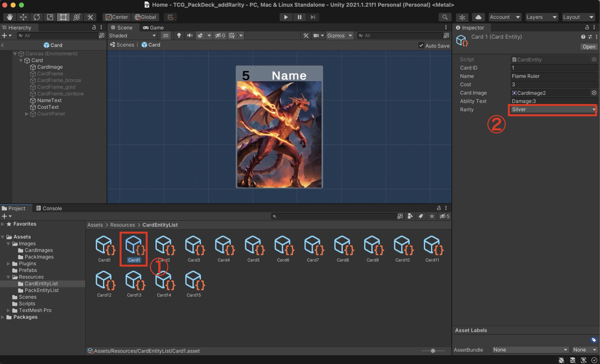Toggle 2D scene view mode

[165, 36]
